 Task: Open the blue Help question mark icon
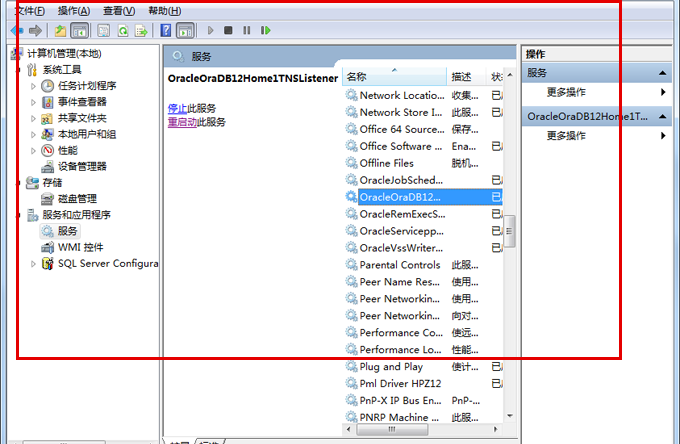(165, 31)
